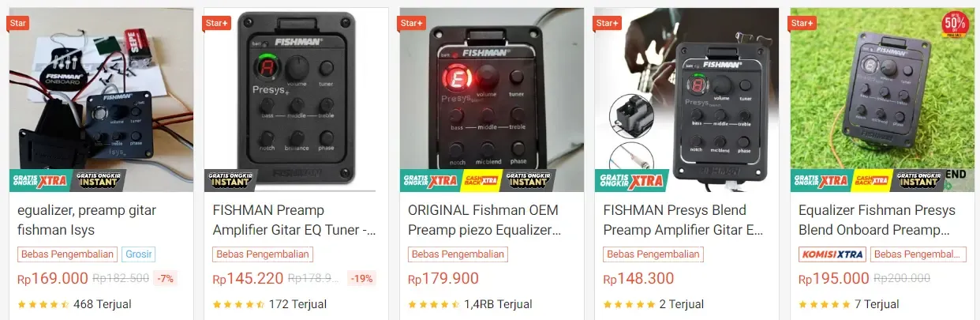Click the -19% discount label

tap(362, 278)
